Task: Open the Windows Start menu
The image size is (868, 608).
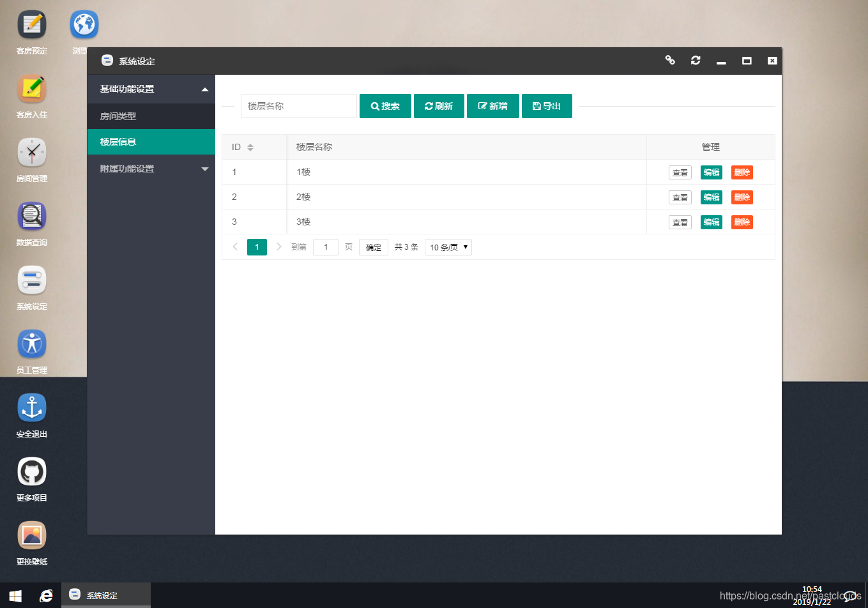Action: click(15, 595)
